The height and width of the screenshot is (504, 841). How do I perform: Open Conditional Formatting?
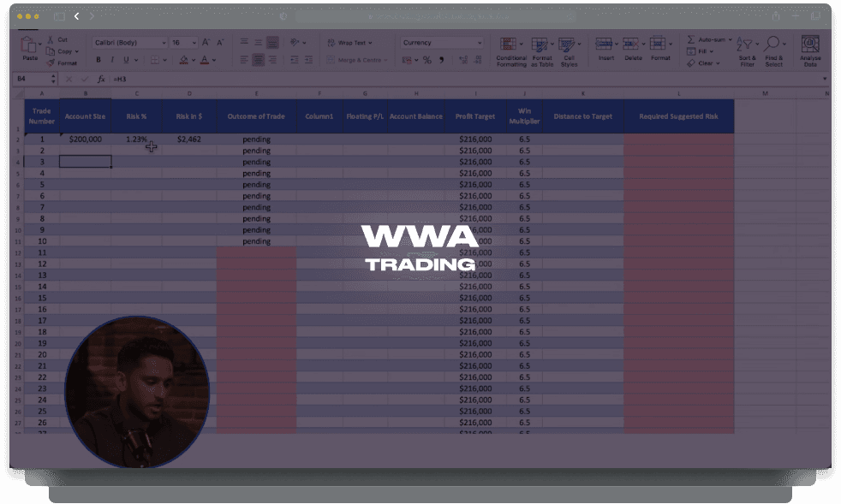tap(510, 51)
